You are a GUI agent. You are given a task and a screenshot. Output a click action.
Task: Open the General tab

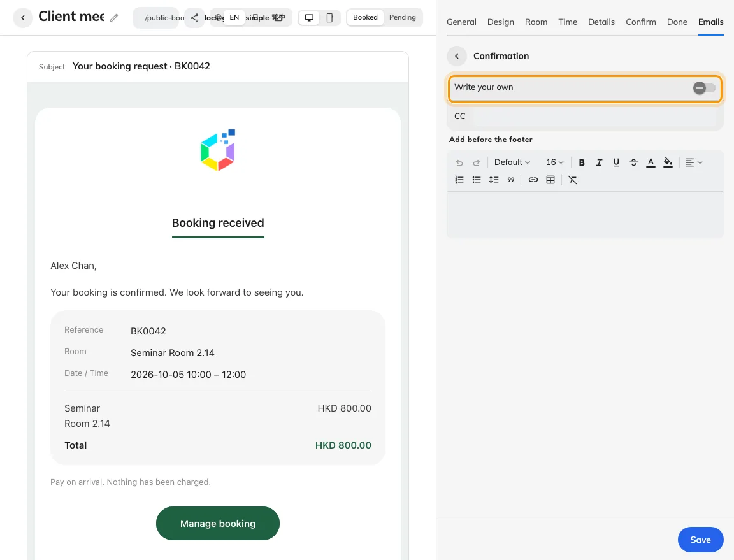tap(461, 22)
